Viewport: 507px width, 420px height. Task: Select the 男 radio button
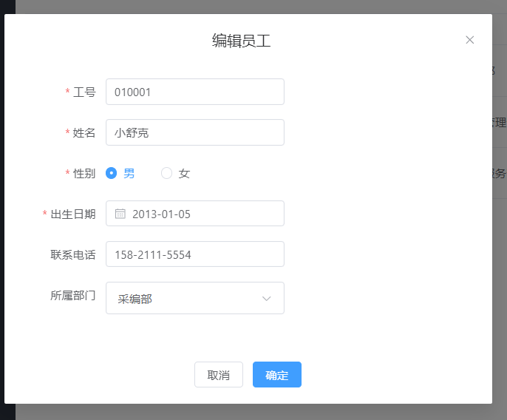[111, 173]
